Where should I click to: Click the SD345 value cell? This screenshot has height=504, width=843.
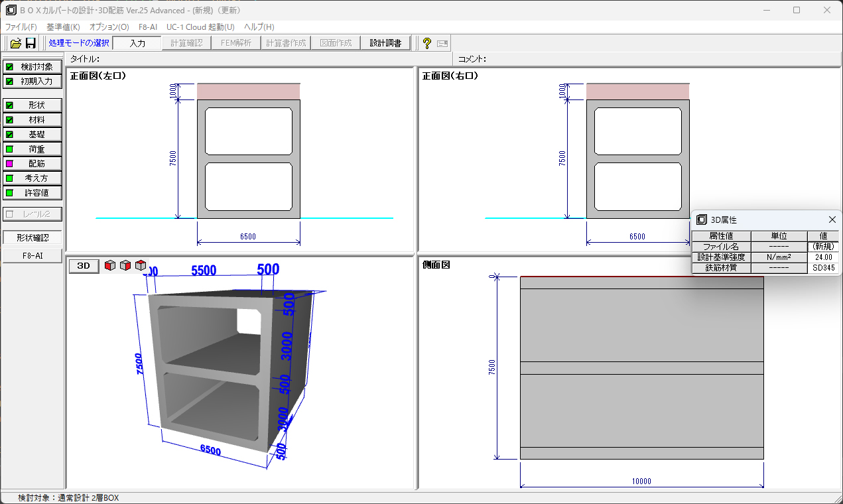pos(823,268)
